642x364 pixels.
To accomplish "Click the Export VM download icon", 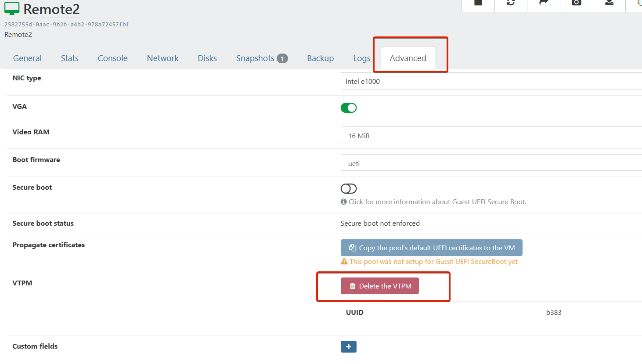I will tap(609, 3).
